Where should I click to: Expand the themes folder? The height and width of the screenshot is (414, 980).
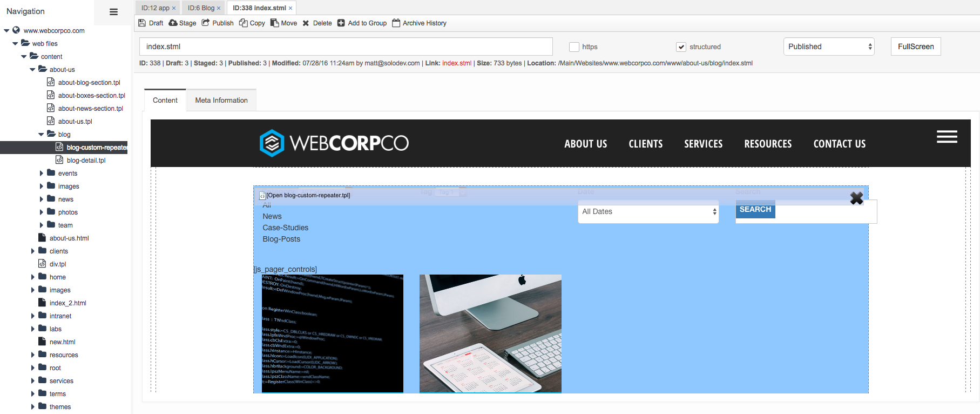[32, 407]
